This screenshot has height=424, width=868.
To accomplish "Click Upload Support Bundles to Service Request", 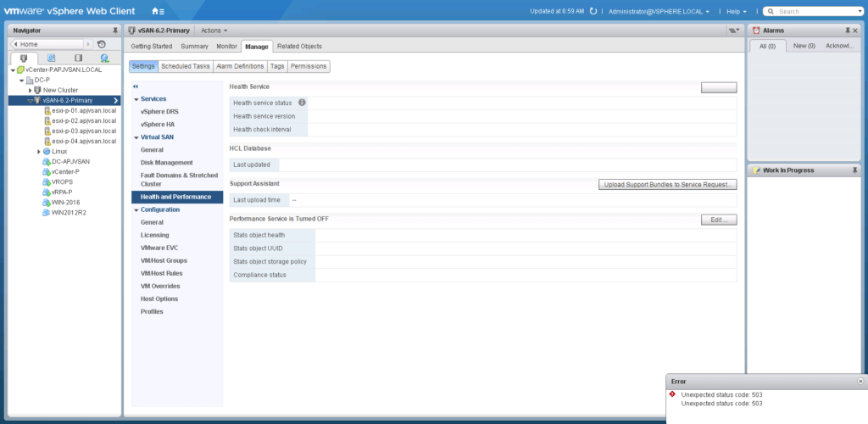I will tap(667, 184).
